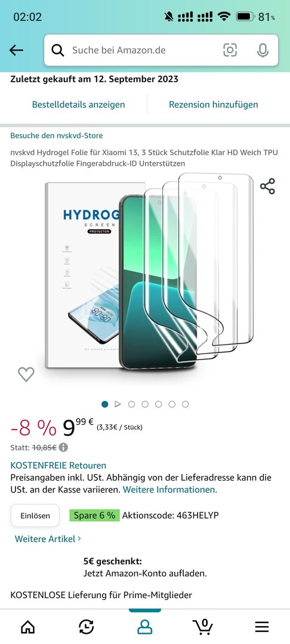290x644 pixels.
Task: Go back using the arrow icon
Action: click(16, 50)
